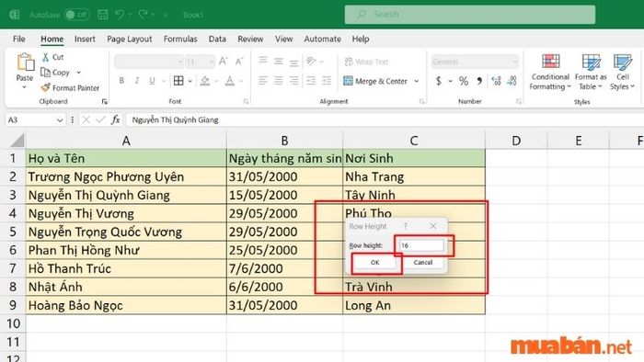Decrease Decimal places
The image size is (644, 362).
pos(512,81)
